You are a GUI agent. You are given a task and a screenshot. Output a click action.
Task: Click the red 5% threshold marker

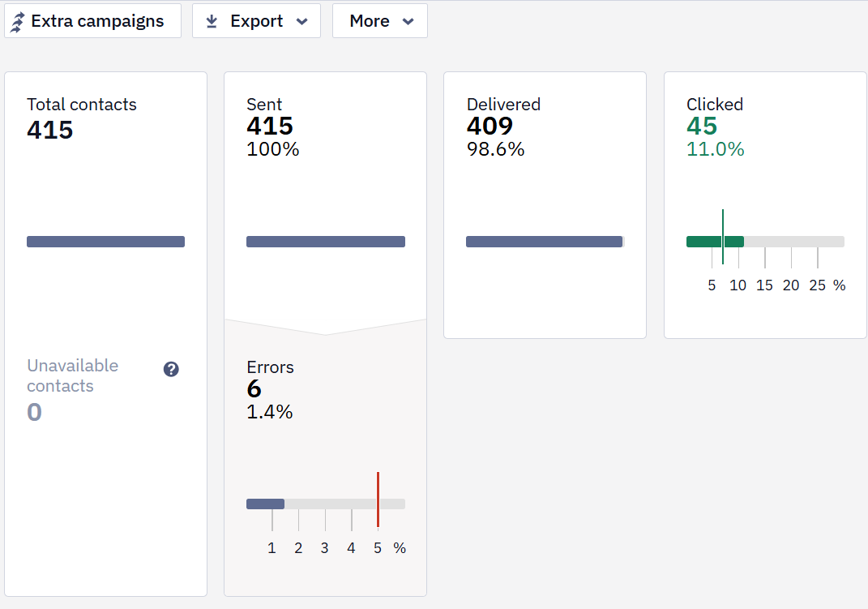coord(378,500)
